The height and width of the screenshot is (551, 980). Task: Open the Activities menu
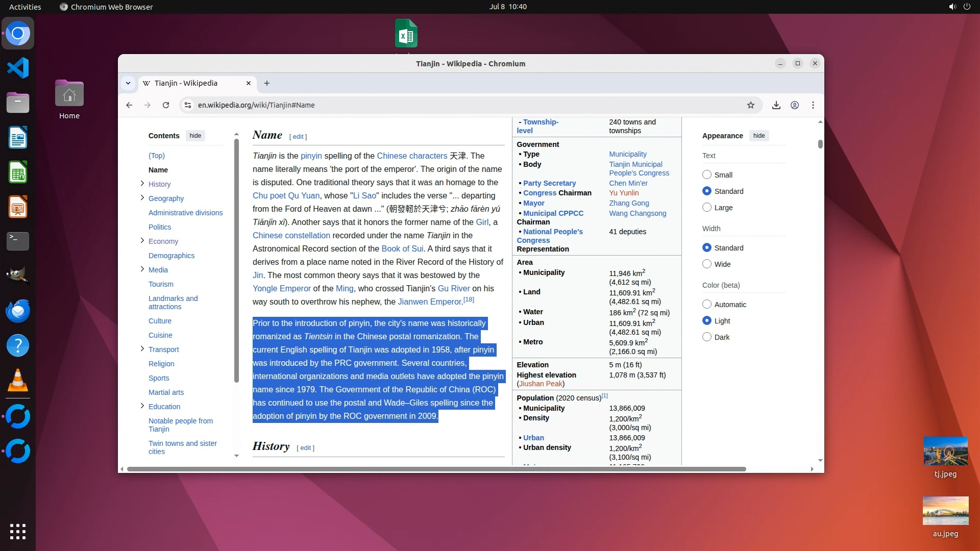(x=25, y=7)
